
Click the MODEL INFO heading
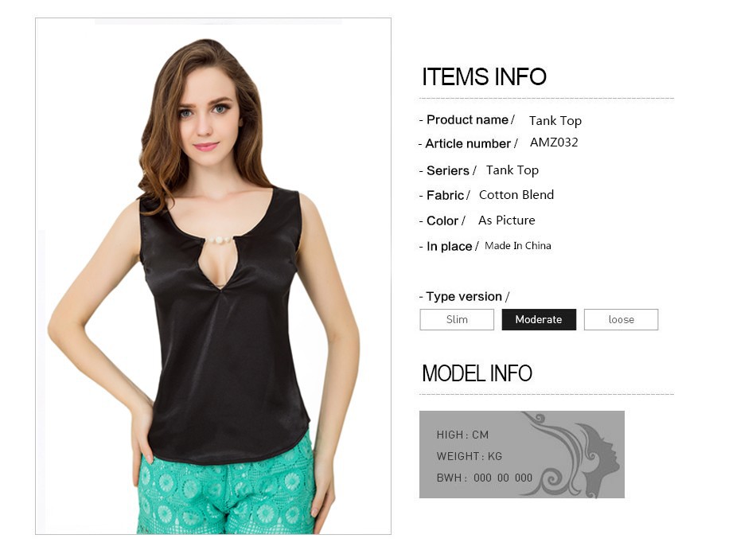click(477, 373)
